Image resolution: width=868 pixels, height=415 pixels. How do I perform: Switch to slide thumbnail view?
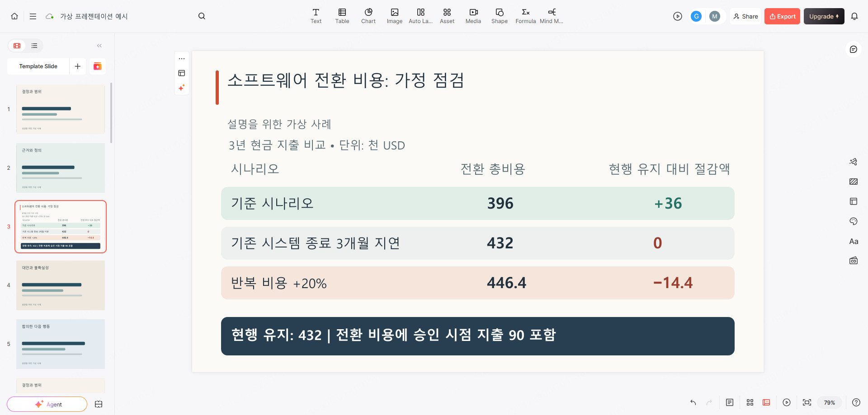point(17,46)
